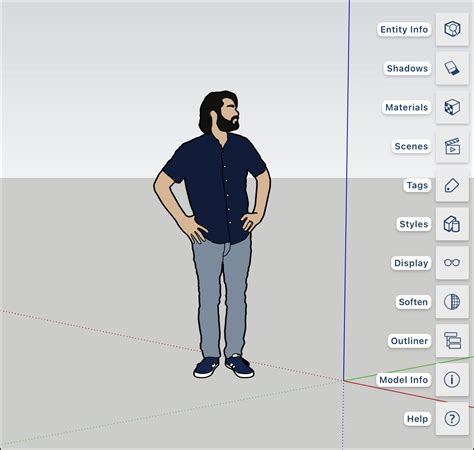Click the Styles text label
474x450 pixels.
(414, 224)
